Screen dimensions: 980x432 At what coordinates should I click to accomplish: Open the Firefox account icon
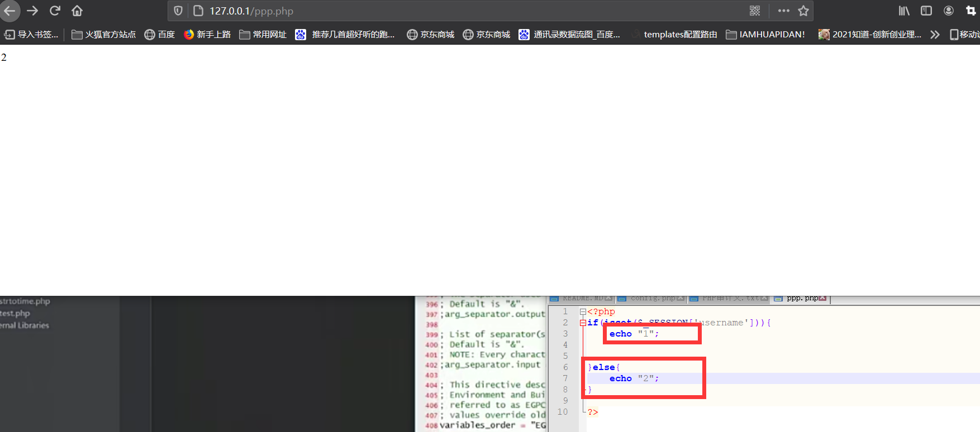949,11
